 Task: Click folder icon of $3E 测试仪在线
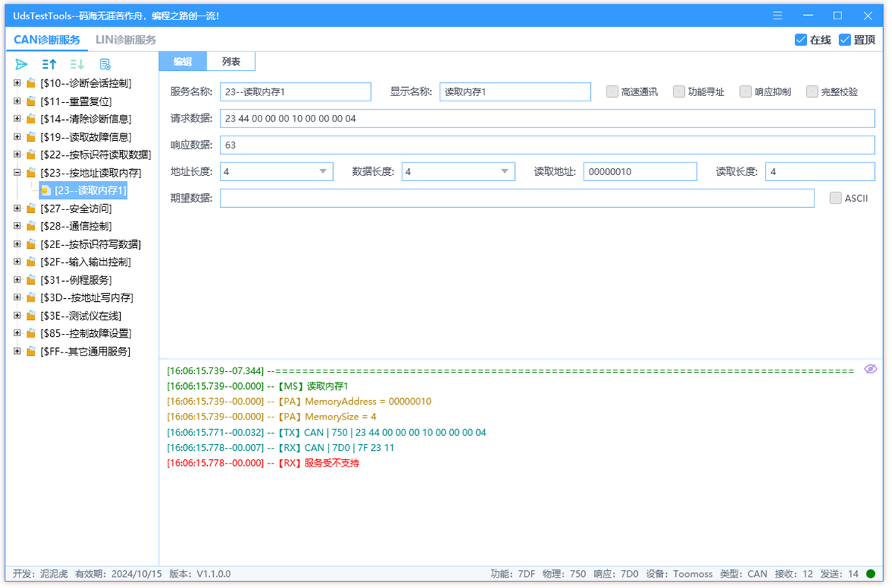(31, 315)
